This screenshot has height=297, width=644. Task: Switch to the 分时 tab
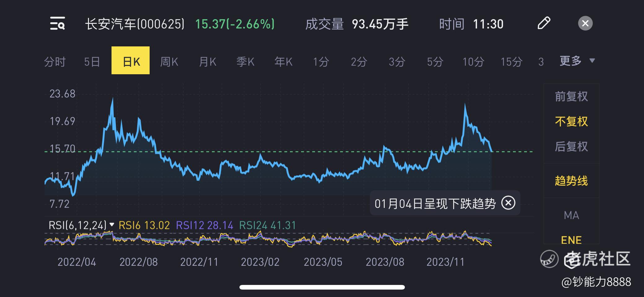tap(55, 62)
